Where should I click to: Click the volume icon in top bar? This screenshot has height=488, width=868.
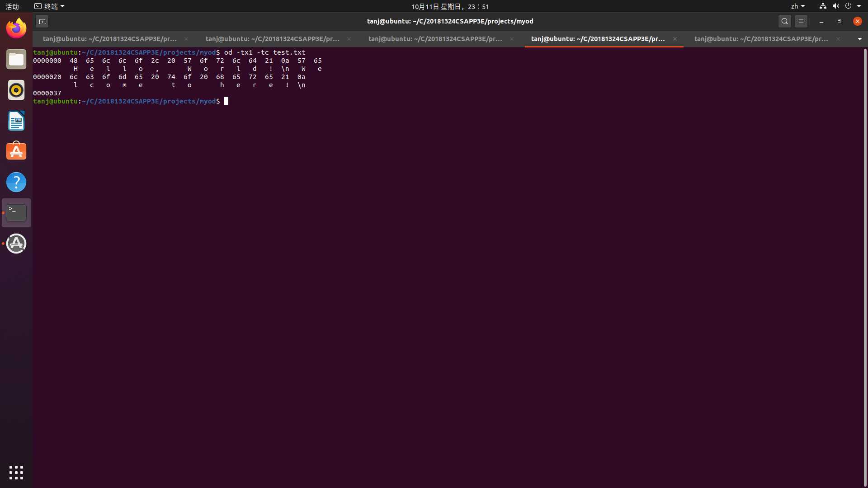click(x=835, y=6)
